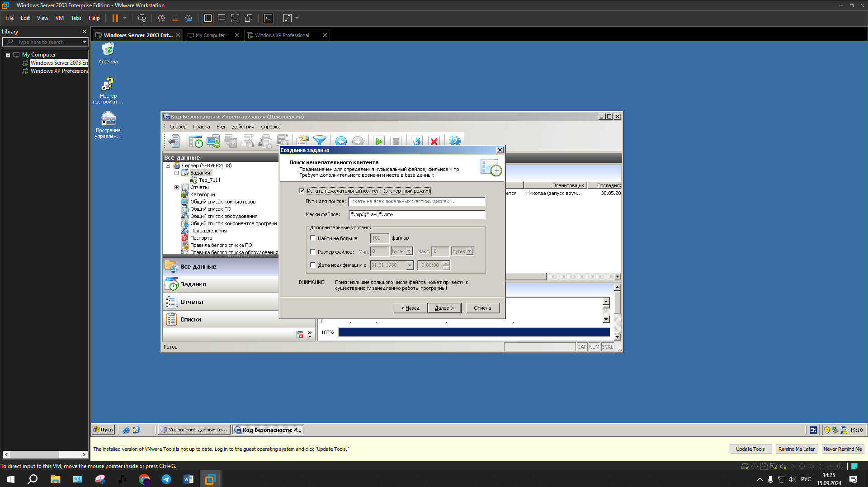Screen dimensions: 868x487
Task: Open the Мин. bytes unit dropdown
Action: click(409, 251)
